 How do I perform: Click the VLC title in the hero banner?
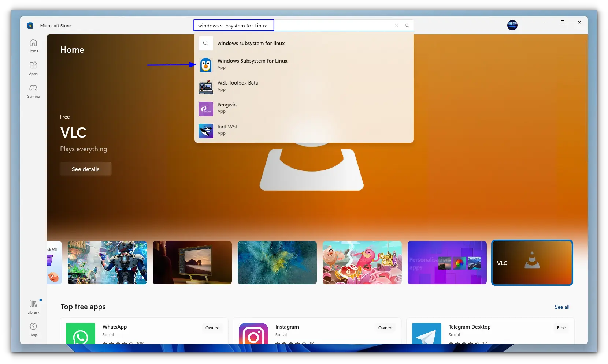[x=73, y=132]
